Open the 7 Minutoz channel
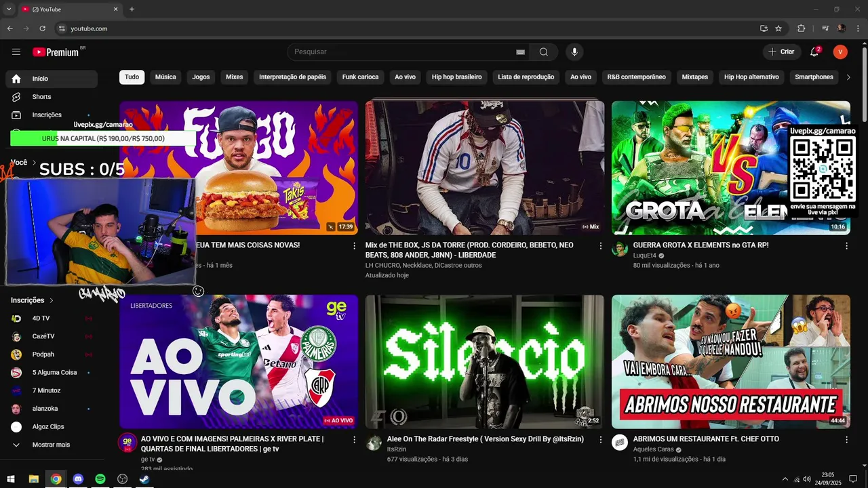This screenshot has height=488, width=868. tap(52, 390)
